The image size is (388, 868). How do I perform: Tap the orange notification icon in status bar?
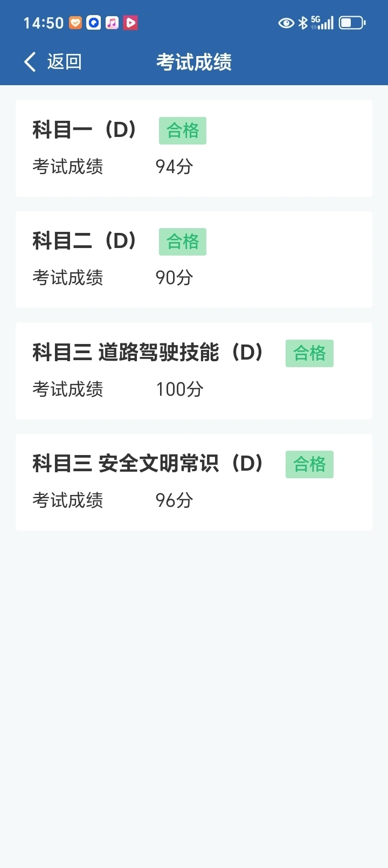click(75, 23)
